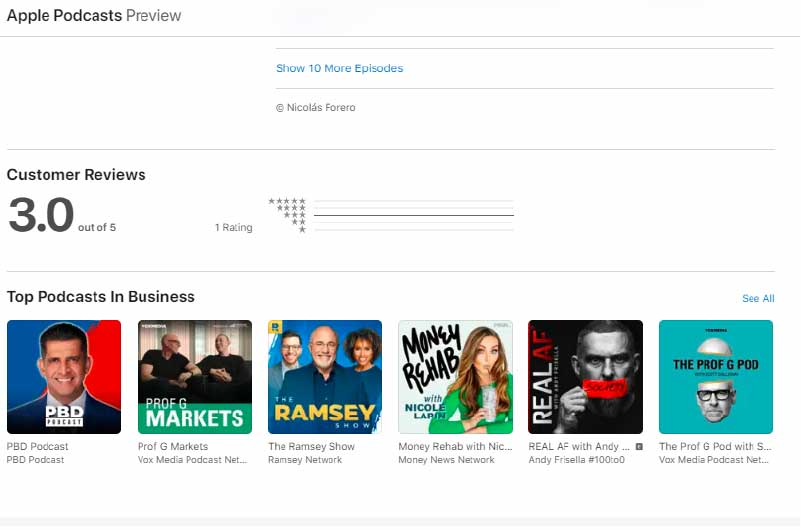
Task: Click the Show 10 More Episodes link
Action: pyautogui.click(x=339, y=68)
